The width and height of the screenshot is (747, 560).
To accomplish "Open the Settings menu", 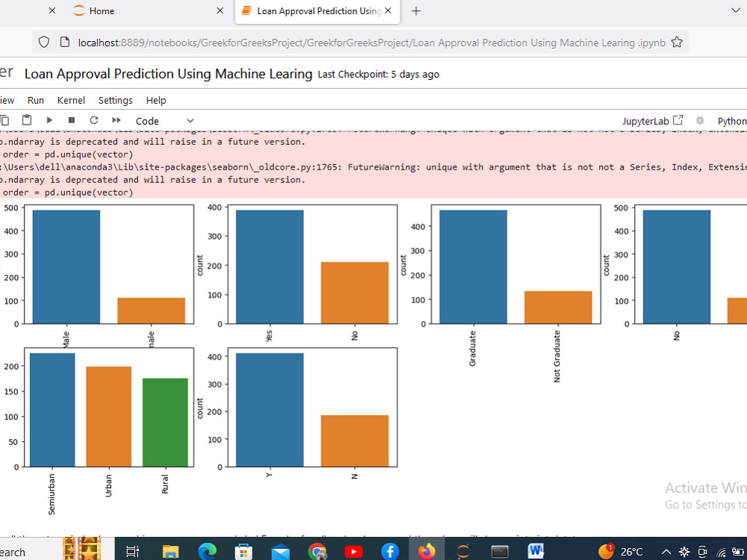I will click(116, 100).
